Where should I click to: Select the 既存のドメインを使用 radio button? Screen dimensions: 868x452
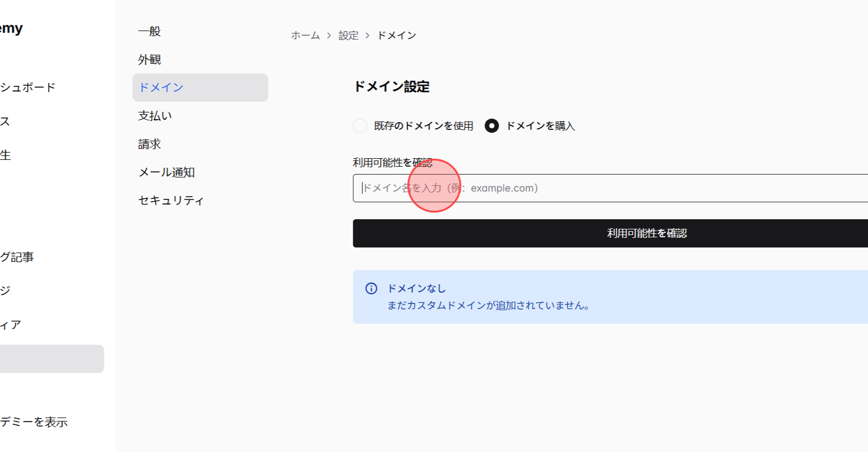tap(360, 125)
